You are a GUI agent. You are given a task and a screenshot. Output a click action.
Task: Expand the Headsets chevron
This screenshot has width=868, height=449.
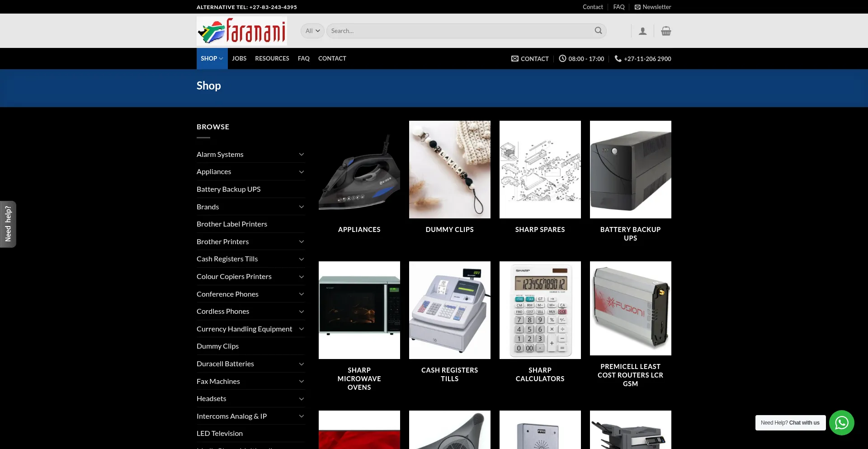coord(302,399)
